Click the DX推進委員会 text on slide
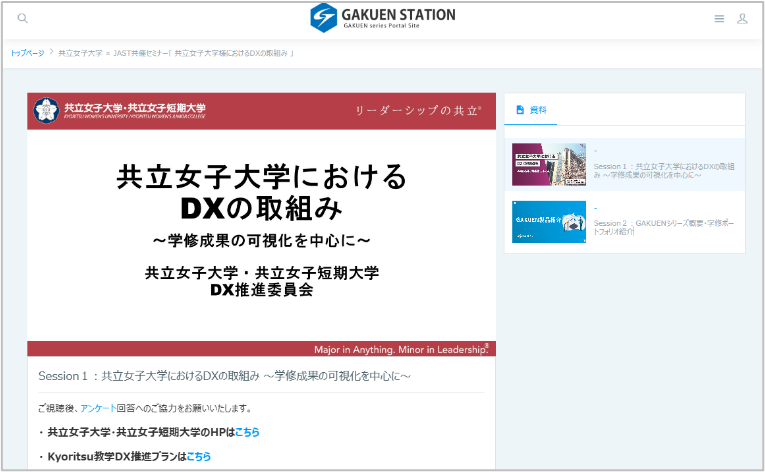This screenshot has width=765, height=472. point(262,290)
